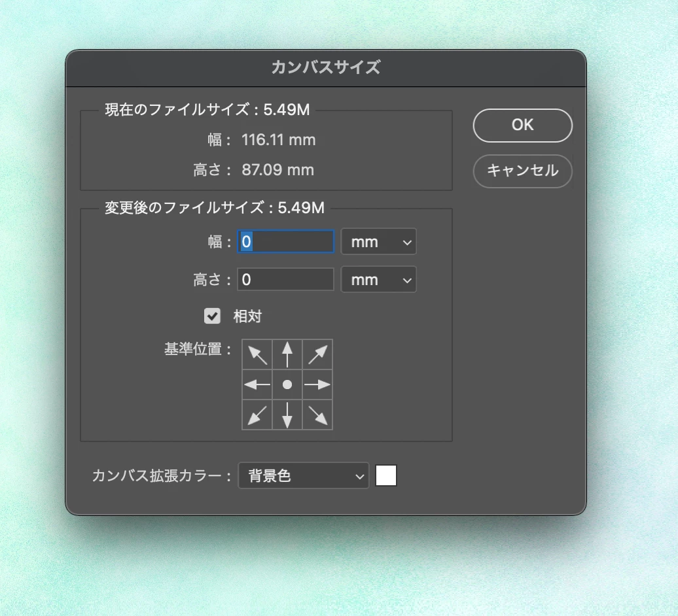Uncheck the 相対 checkbox
Screen dimensions: 678x616
click(212, 317)
